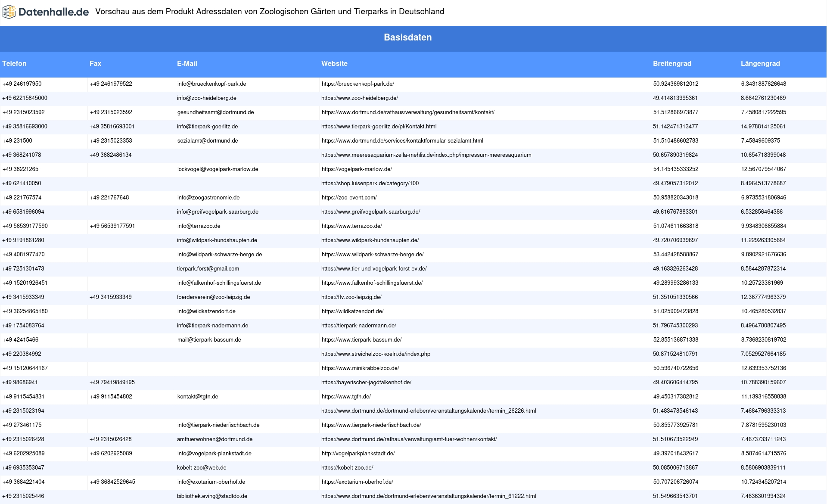Select latitude value 50.924369812012
827x504 pixels.
[676, 84]
